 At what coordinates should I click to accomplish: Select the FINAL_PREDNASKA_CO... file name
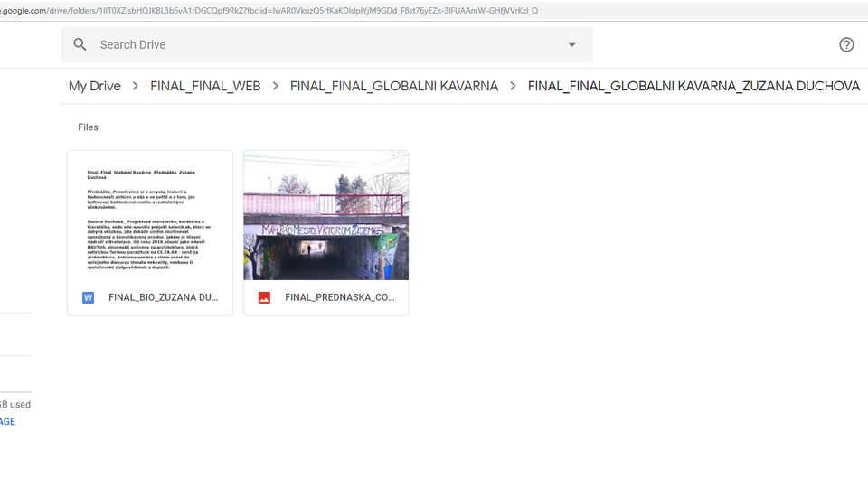click(x=339, y=297)
